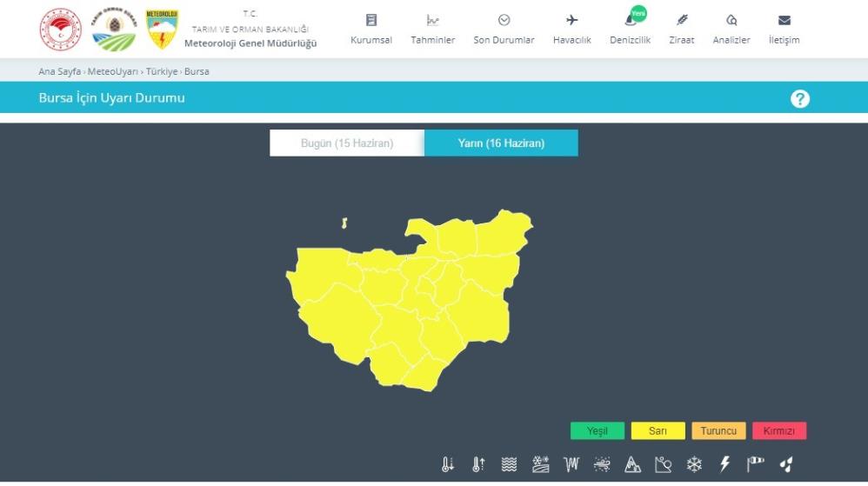The image size is (868, 486).
Task: Click the high temperature warning icon
Action: pos(478,465)
